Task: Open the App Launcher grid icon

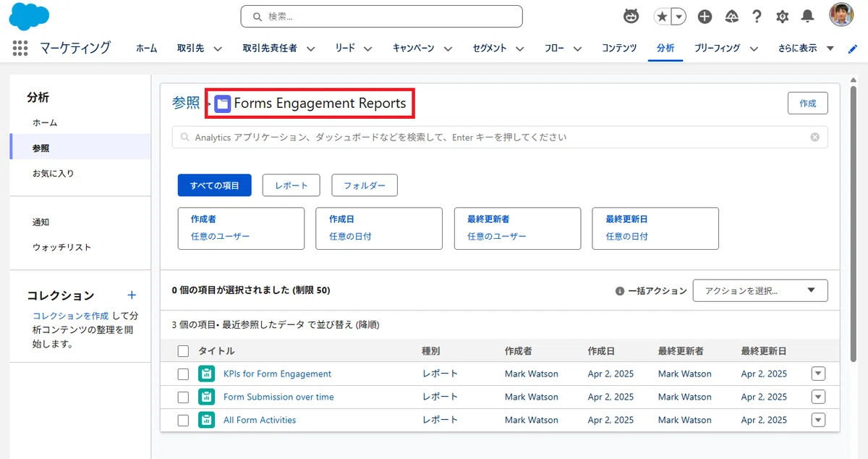Action: pyautogui.click(x=20, y=48)
